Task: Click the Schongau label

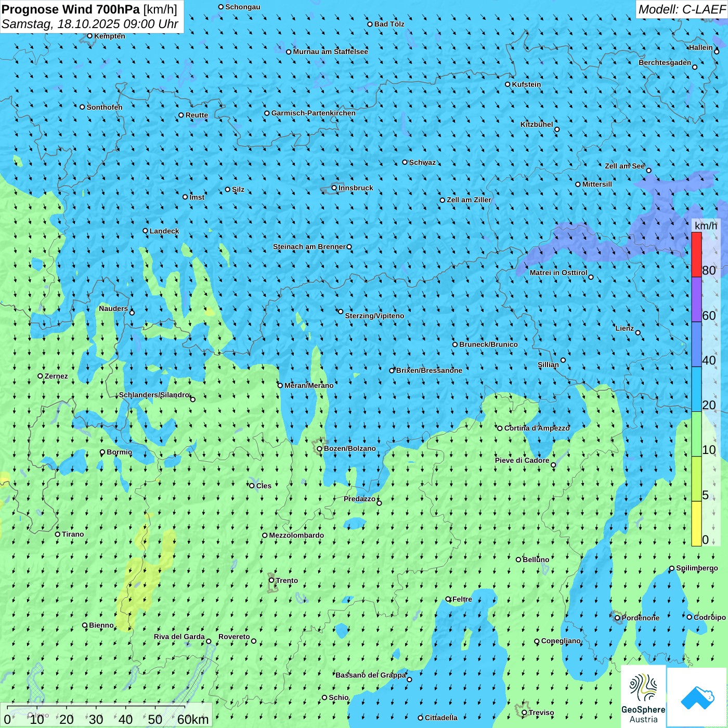Action: (x=243, y=7)
